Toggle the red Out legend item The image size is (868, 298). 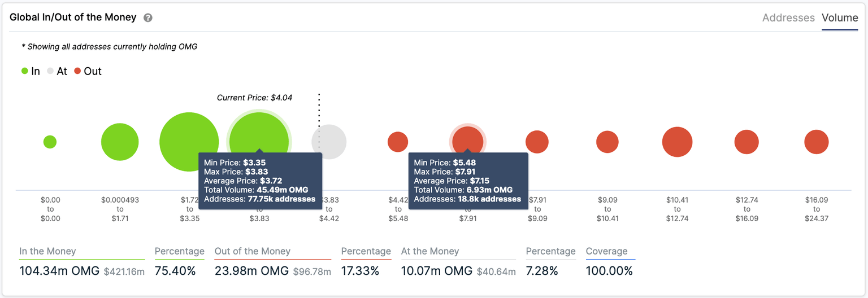pos(88,72)
